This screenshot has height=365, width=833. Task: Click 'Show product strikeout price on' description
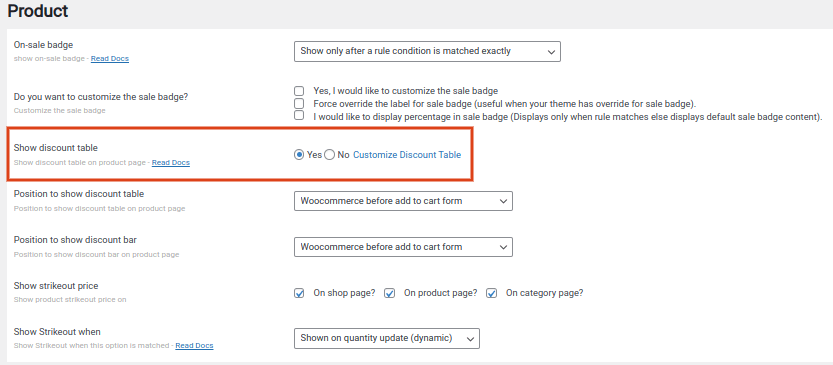[x=70, y=300]
